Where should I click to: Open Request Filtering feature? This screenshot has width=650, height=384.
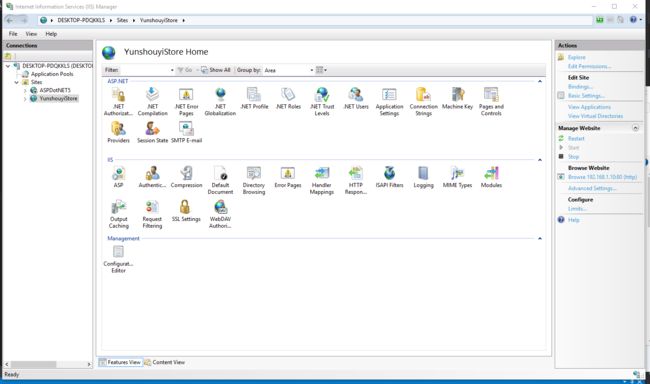click(152, 214)
